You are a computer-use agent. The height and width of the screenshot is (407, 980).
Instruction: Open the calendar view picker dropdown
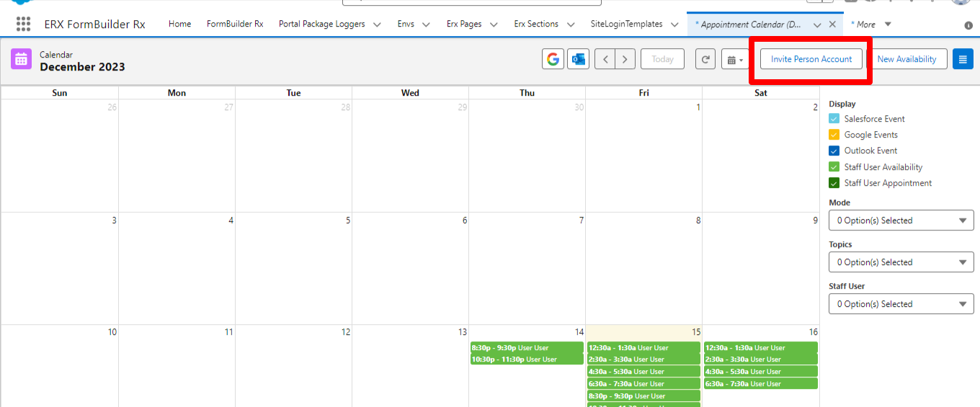pyautogui.click(x=735, y=59)
